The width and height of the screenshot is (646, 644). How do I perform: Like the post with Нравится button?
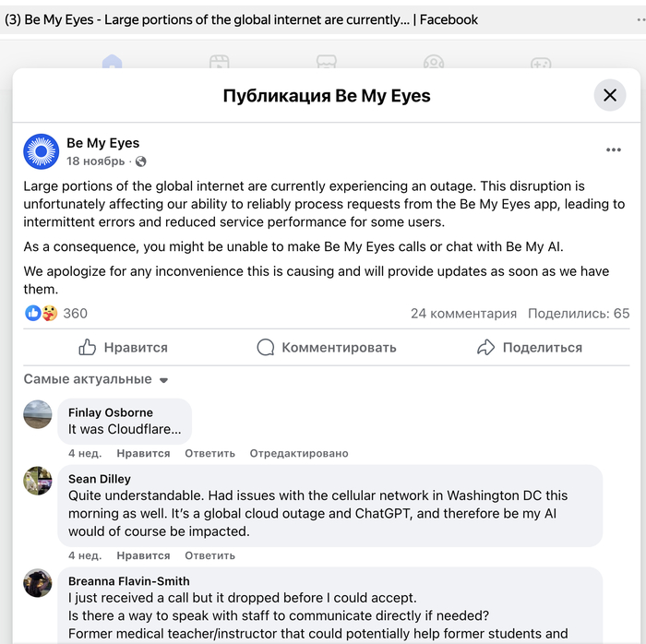point(124,348)
